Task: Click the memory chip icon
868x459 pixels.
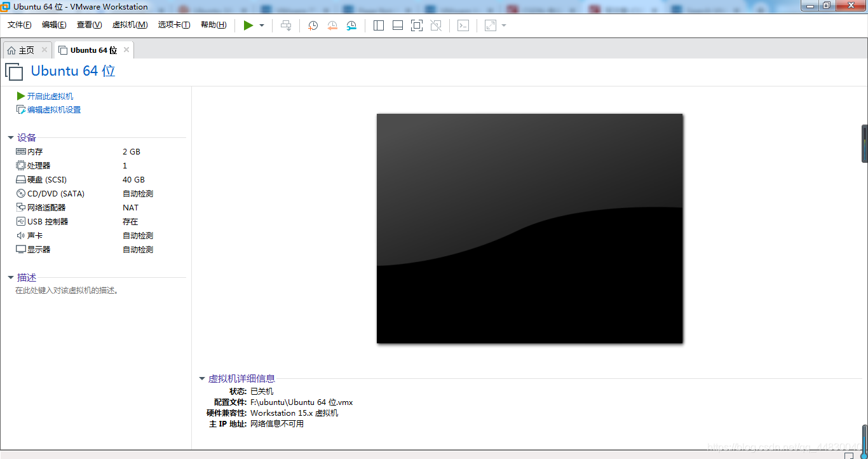Action: [x=21, y=151]
